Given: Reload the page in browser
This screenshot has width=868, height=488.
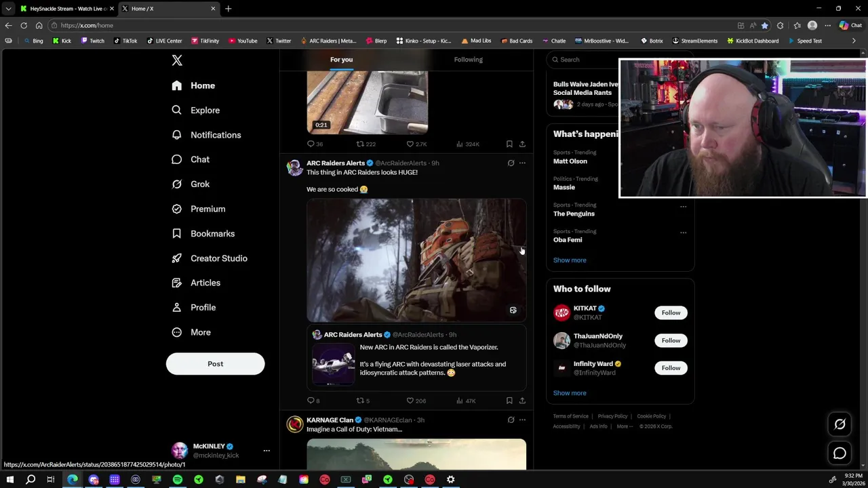Looking at the screenshot, I should [x=24, y=26].
